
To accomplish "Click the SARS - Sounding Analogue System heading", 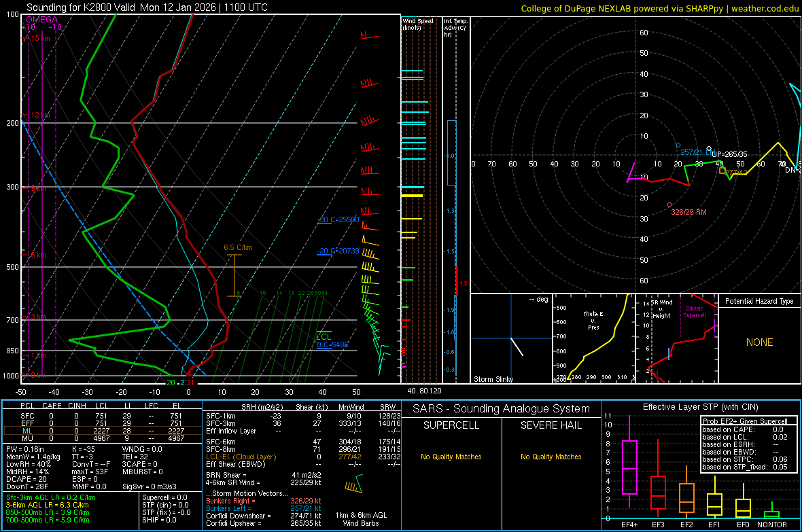I will tap(501, 409).
